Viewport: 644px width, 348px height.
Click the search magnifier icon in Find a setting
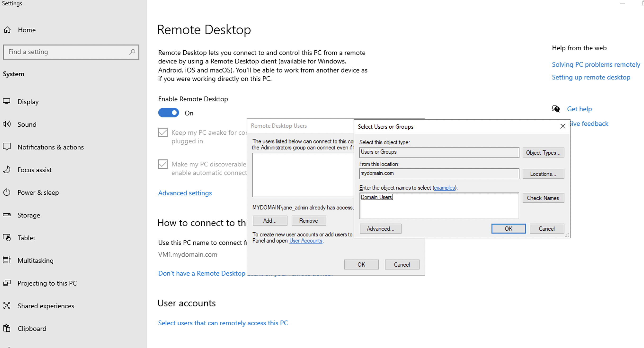(132, 52)
